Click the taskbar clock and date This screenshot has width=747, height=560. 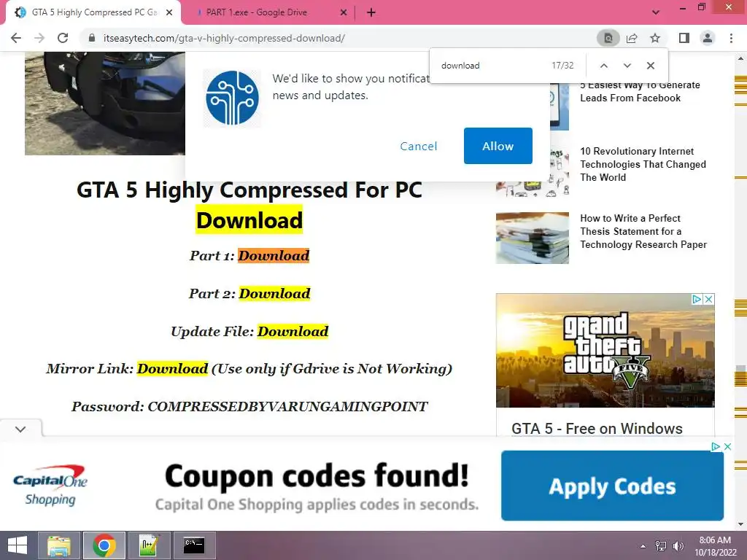click(x=715, y=546)
